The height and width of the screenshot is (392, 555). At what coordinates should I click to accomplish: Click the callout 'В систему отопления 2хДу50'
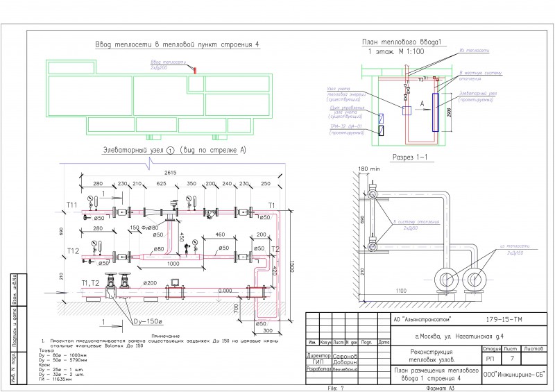pos(416,225)
